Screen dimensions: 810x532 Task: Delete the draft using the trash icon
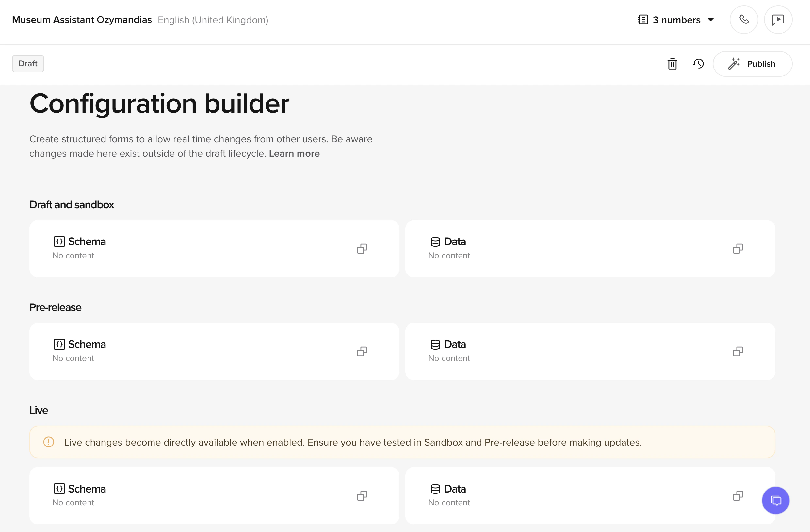tap(672, 64)
